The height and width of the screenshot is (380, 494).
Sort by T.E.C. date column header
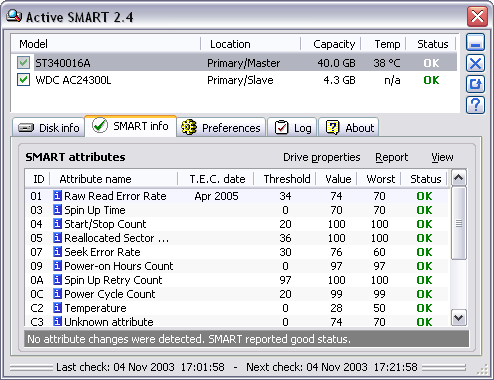[x=216, y=179]
